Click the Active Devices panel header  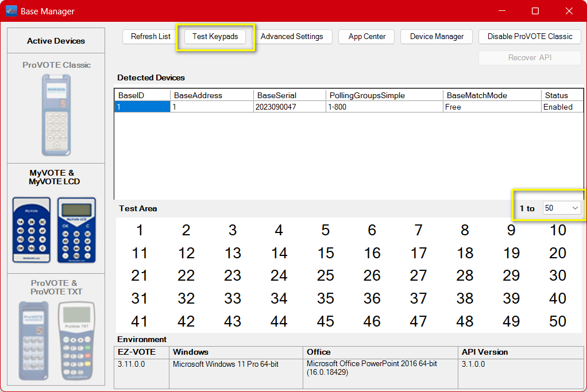click(56, 41)
